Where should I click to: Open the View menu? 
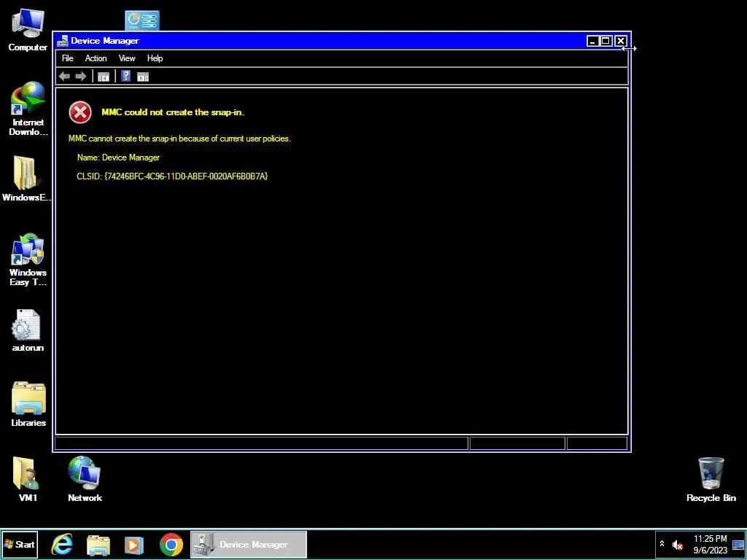(x=127, y=58)
